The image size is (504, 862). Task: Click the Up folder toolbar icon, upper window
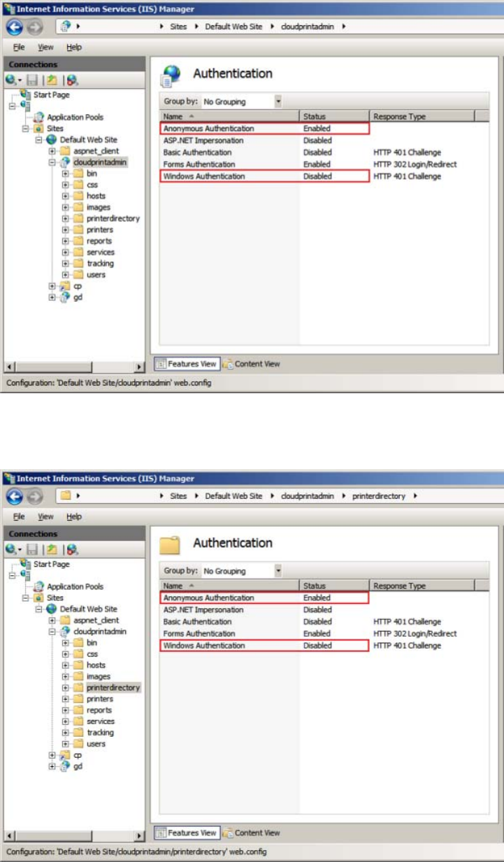51,80
